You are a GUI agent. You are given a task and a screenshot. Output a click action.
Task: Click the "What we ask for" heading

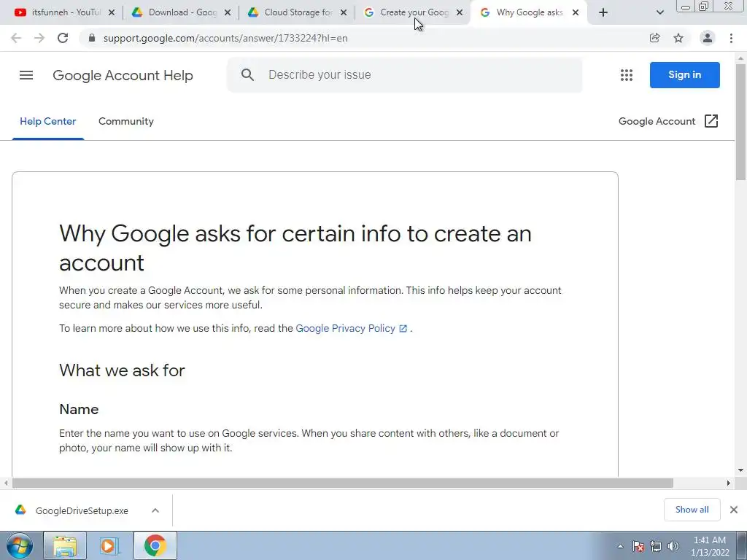click(x=122, y=370)
